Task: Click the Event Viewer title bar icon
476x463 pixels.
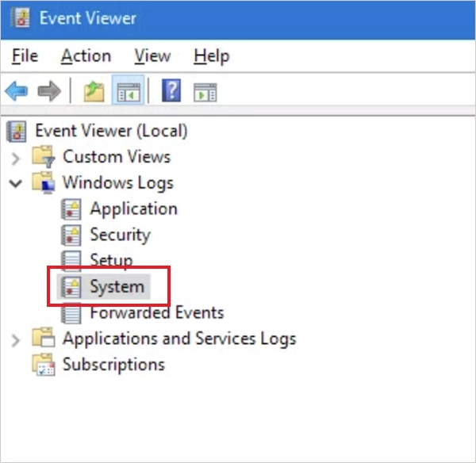Action: [21, 17]
